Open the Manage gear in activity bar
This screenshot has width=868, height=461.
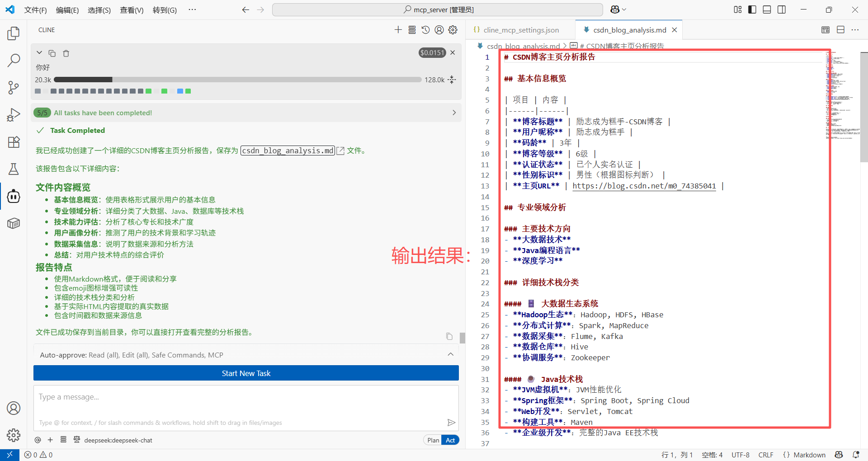(x=14, y=435)
